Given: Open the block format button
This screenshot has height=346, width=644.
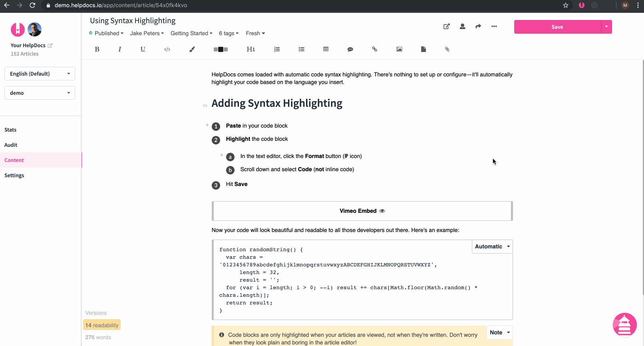Looking at the screenshot, I should point(221,49).
